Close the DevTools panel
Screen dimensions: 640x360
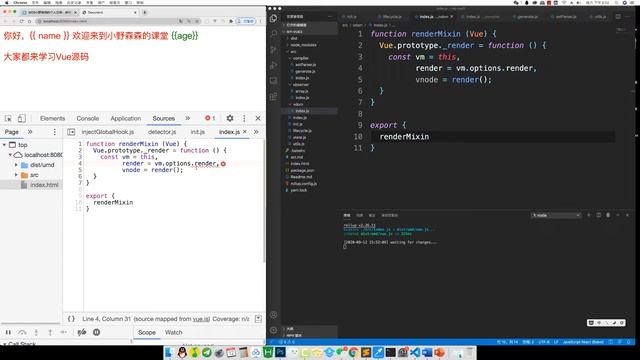[x=258, y=118]
